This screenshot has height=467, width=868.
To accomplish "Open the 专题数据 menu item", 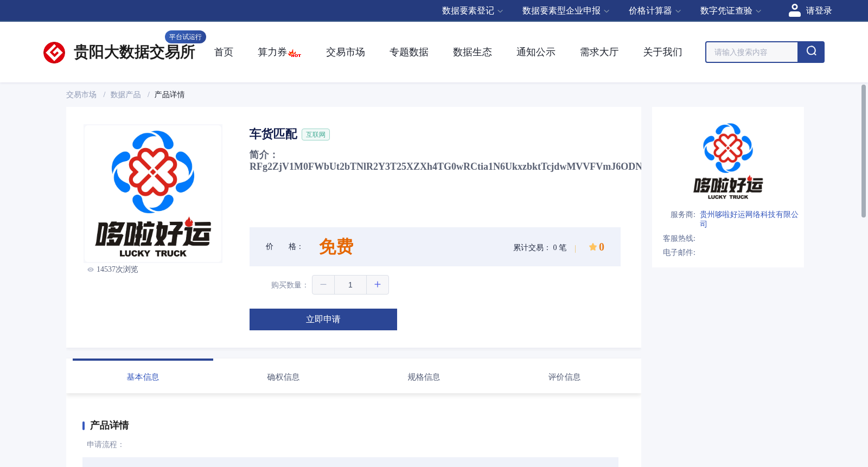I will pyautogui.click(x=409, y=52).
